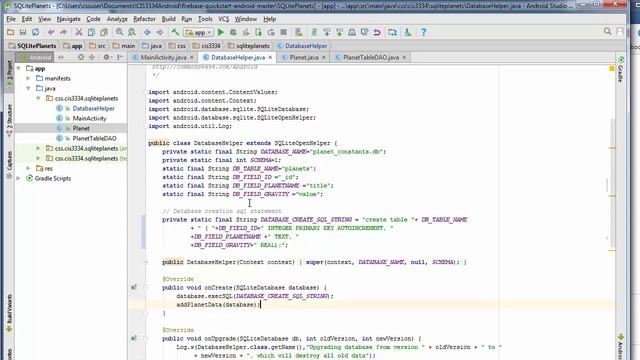Viewport: 640px width, 360px height.
Task: Click the Make Project hammer icon
Action: [175, 32]
